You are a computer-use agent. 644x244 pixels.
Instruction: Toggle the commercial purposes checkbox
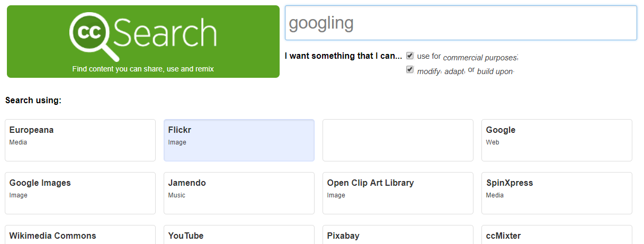pyautogui.click(x=410, y=56)
